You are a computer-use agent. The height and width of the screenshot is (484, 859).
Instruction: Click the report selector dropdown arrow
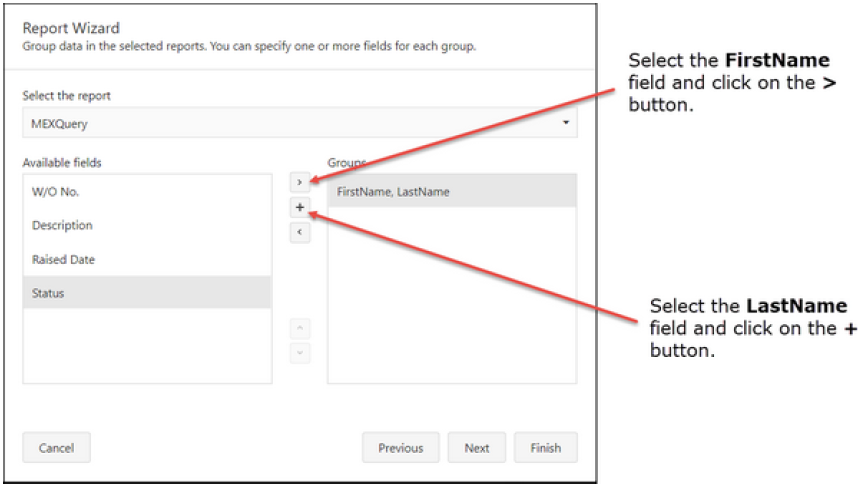[x=566, y=123]
